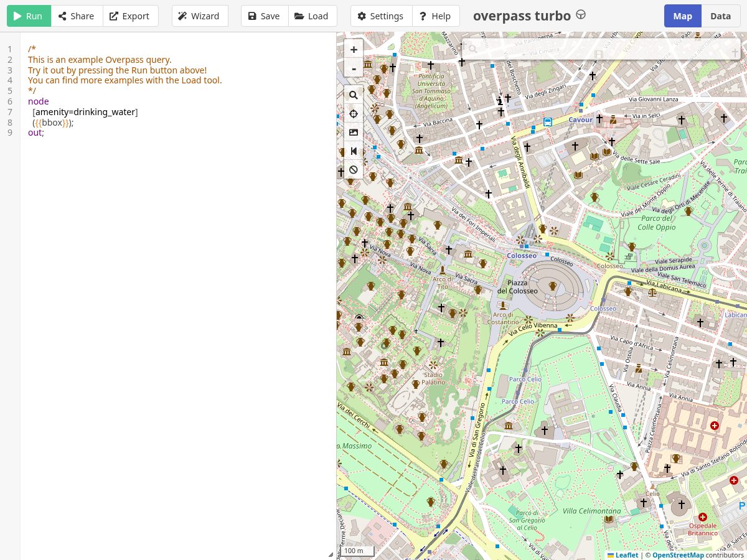Screen dimensions: 747x560
Task: Click the overpass turbo logo icon
Action: (x=581, y=15)
